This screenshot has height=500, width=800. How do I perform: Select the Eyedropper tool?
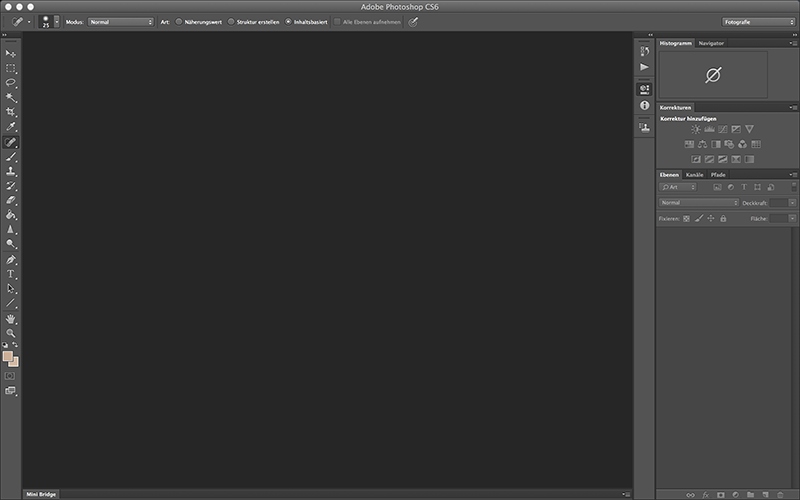click(x=11, y=127)
